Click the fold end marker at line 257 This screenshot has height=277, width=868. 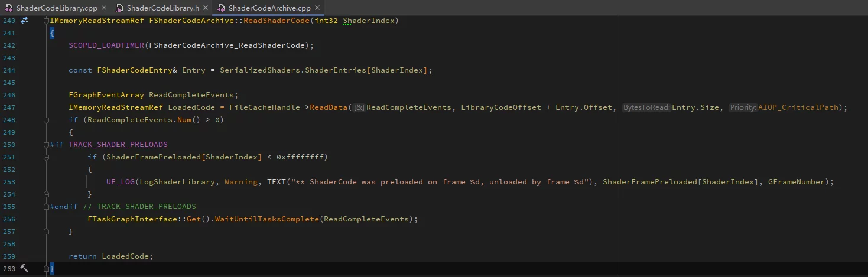tap(47, 232)
